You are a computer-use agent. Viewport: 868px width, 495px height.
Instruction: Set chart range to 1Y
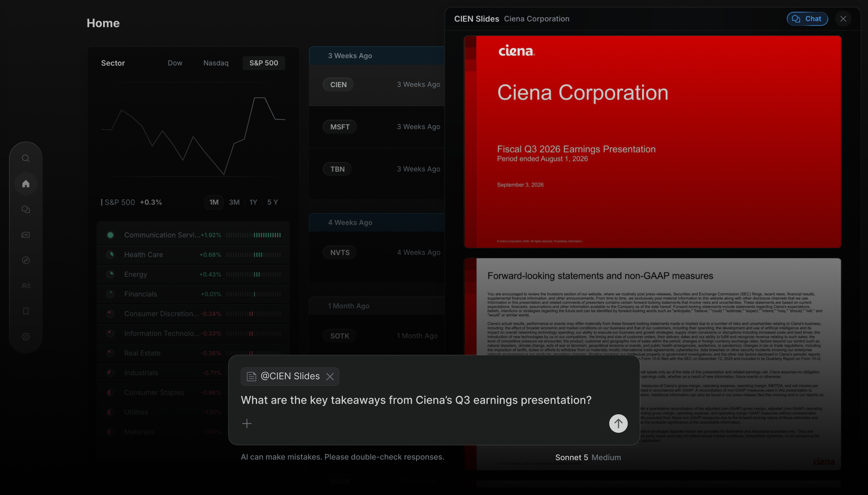pos(253,202)
